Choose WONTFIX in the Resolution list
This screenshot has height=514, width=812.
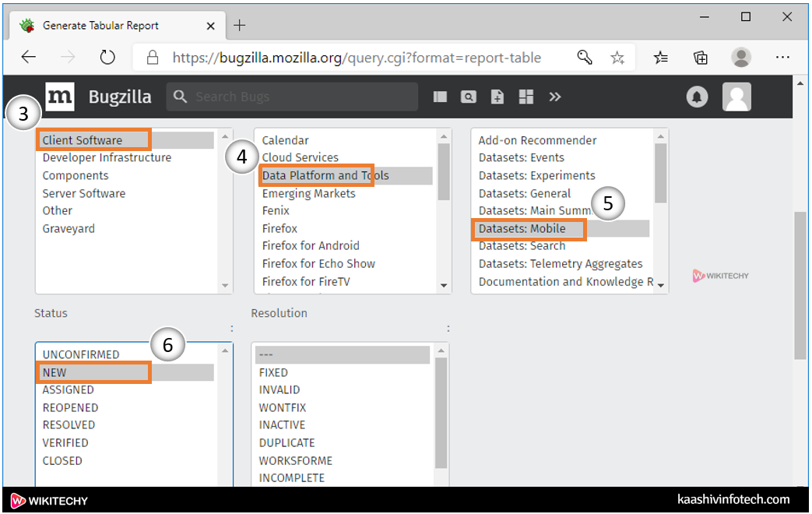[x=283, y=408]
